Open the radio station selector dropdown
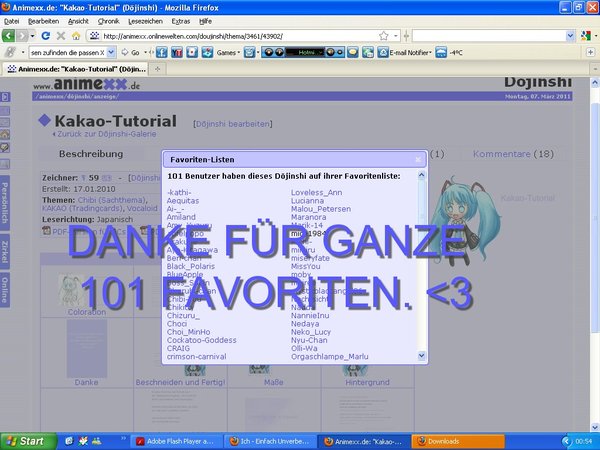 coord(321,52)
